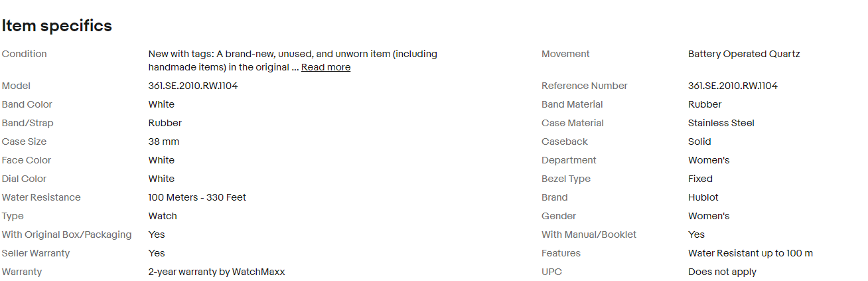Click the Case Size value 38 mm
The width and height of the screenshot is (868, 281).
[163, 141]
